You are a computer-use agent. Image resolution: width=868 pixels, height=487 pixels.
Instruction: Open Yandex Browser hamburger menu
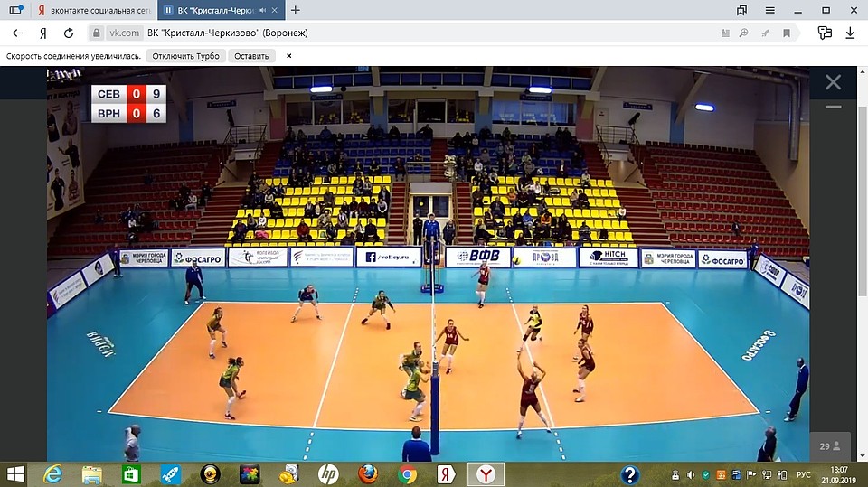coord(770,10)
